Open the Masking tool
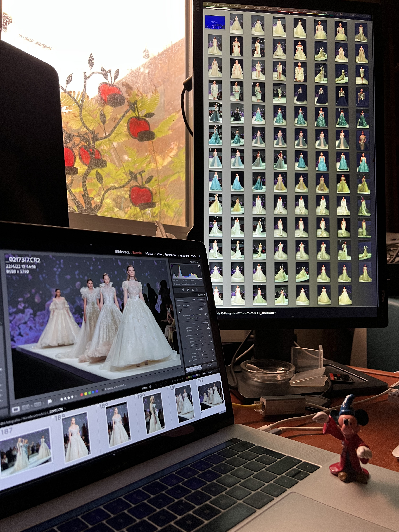 click(197, 290)
